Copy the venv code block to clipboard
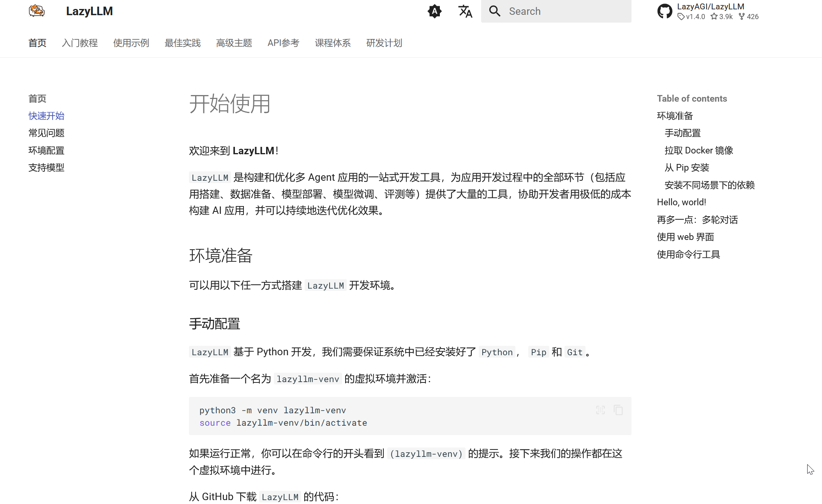Viewport: 822px width, 504px height. 618,410
